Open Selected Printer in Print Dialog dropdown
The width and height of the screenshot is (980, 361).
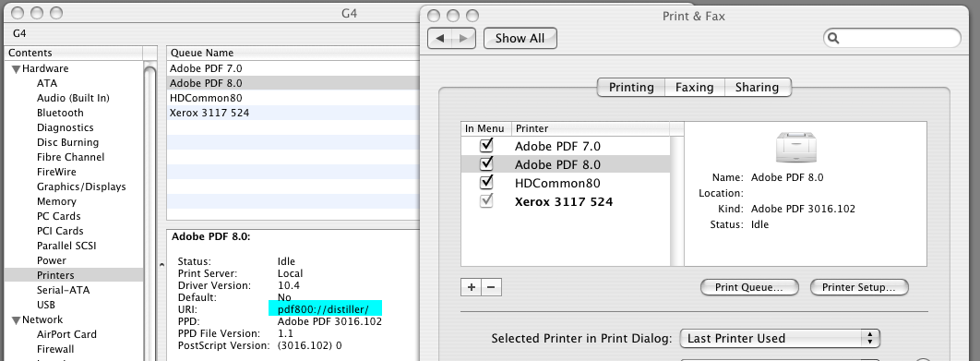[780, 339]
